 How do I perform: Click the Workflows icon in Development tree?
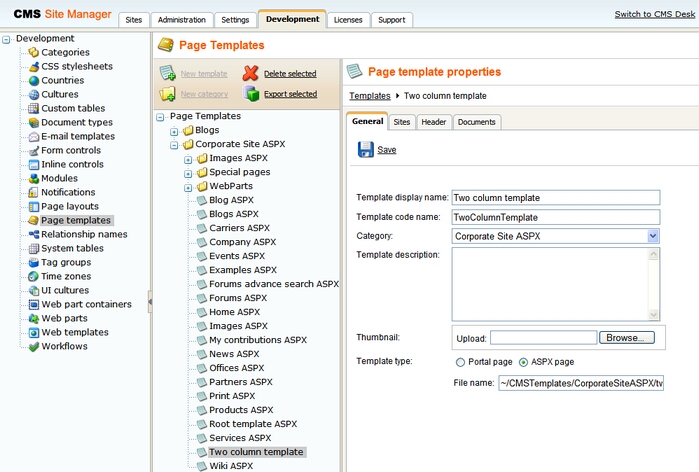[34, 346]
